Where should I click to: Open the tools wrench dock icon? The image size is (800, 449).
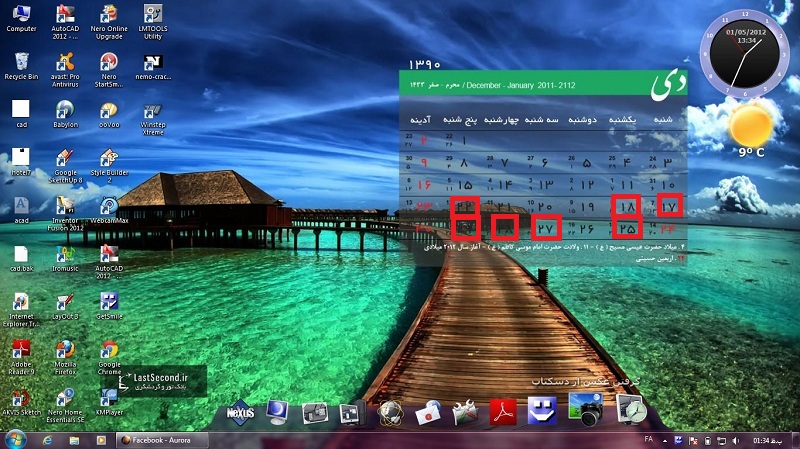[x=463, y=411]
